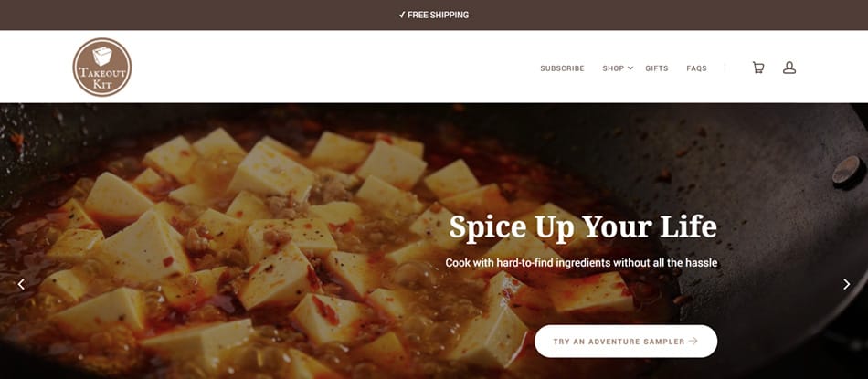Click the Free Shipping announcement text
The width and height of the screenshot is (868, 379).
click(x=438, y=15)
